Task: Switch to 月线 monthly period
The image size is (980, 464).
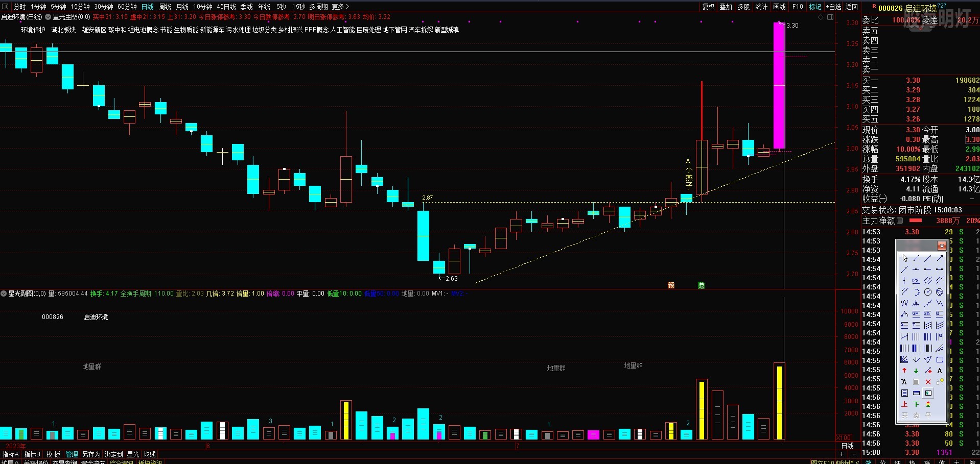Action: 182,7
